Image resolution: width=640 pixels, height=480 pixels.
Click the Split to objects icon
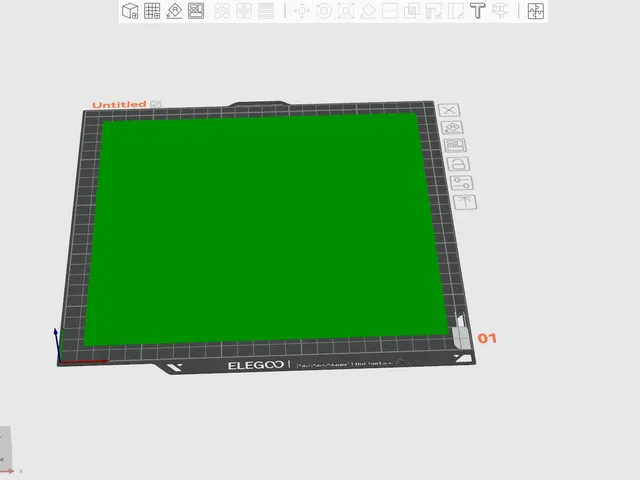(222, 11)
